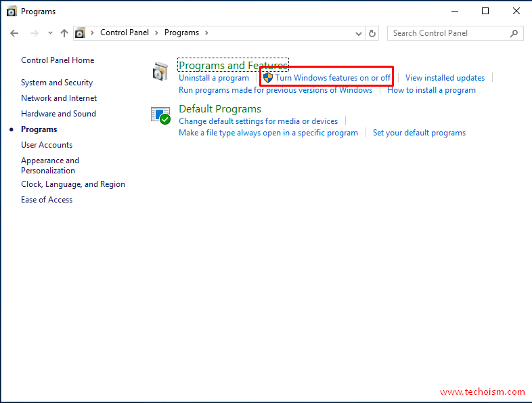Open How to install a program

(431, 90)
